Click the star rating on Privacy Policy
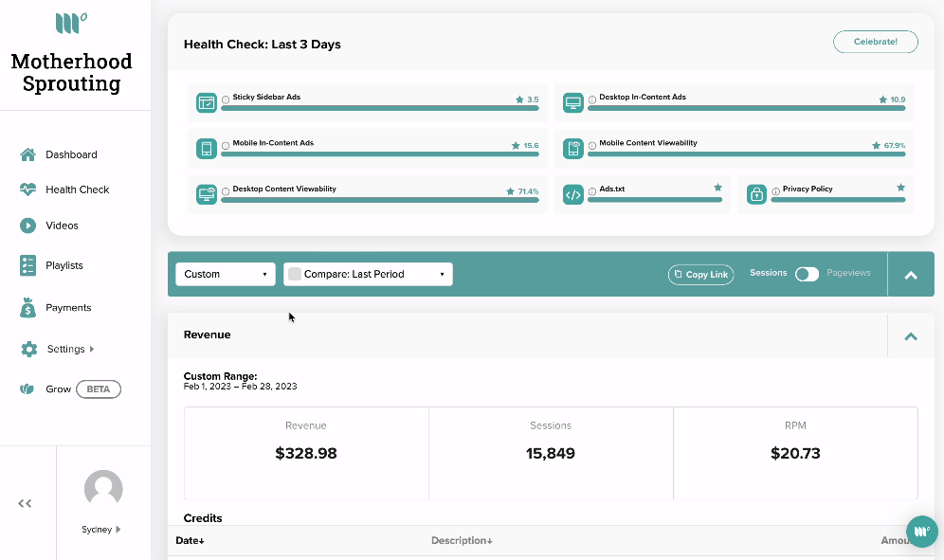Screen dimensions: 944x560 click(x=900, y=188)
